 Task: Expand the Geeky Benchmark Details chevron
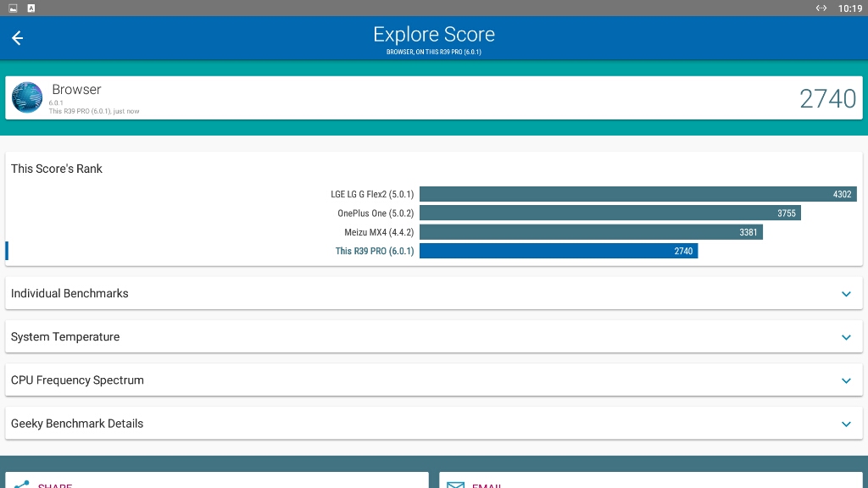846,424
